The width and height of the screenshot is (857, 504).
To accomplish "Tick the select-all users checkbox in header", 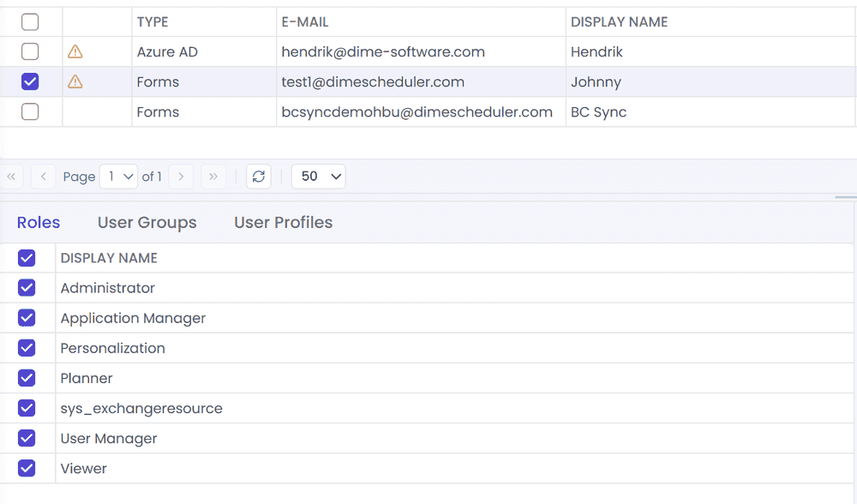I will (x=30, y=22).
